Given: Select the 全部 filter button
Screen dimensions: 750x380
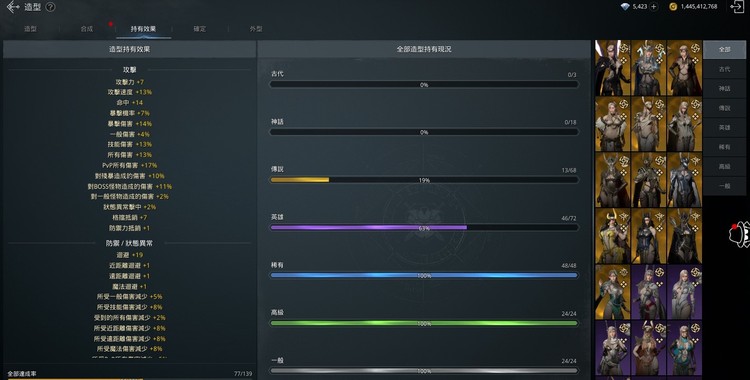Looking at the screenshot, I should [x=724, y=49].
